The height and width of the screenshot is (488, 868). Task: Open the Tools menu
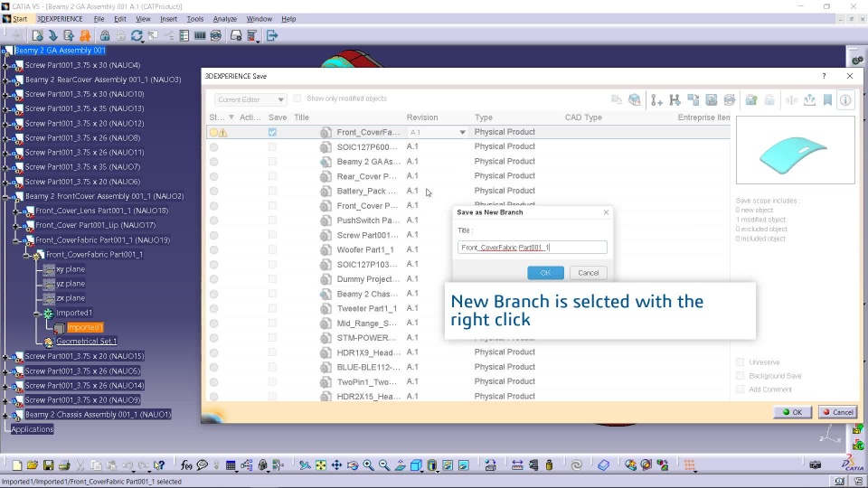click(195, 19)
